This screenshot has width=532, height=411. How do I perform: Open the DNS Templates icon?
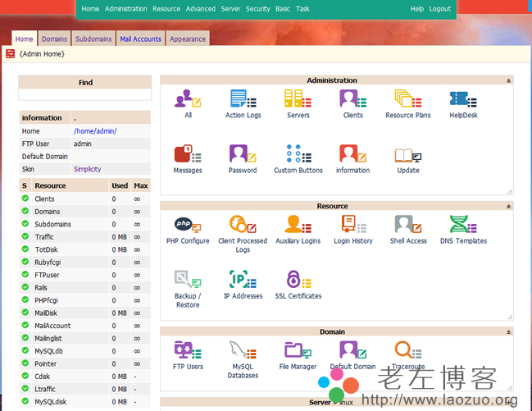[463, 226]
